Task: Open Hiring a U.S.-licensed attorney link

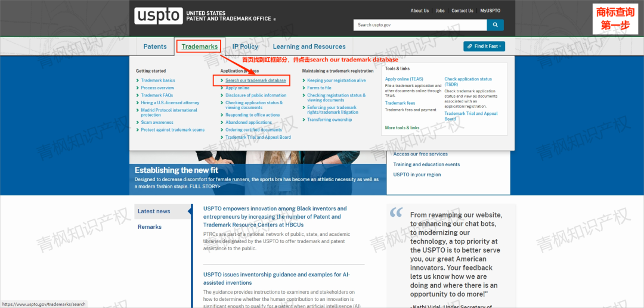Action: click(x=170, y=102)
